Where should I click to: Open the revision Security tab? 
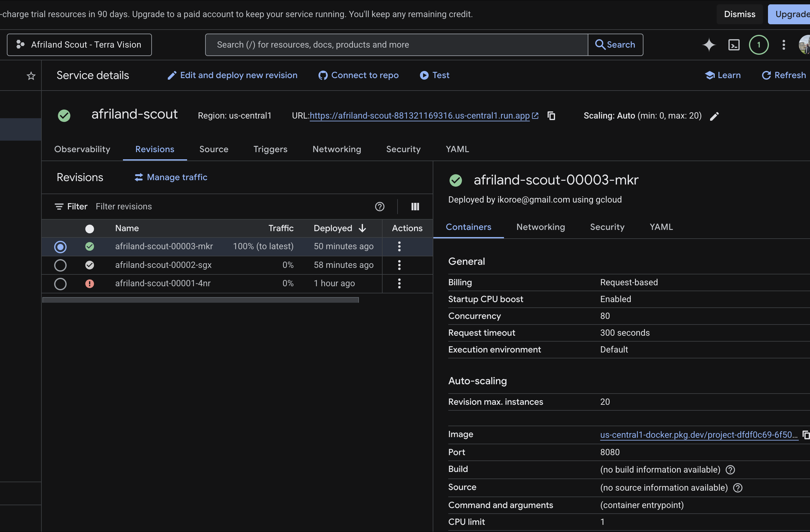pos(607,227)
